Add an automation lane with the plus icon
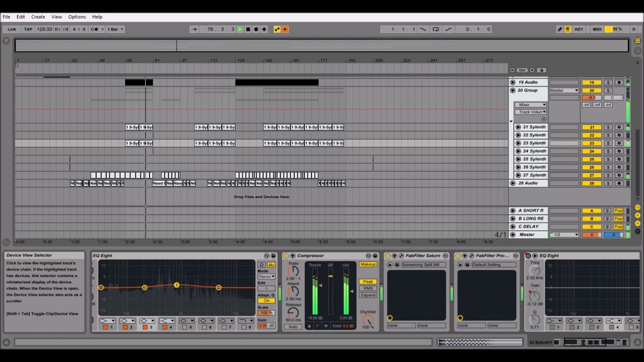Image resolution: width=644 pixels, height=362 pixels. 543,119
